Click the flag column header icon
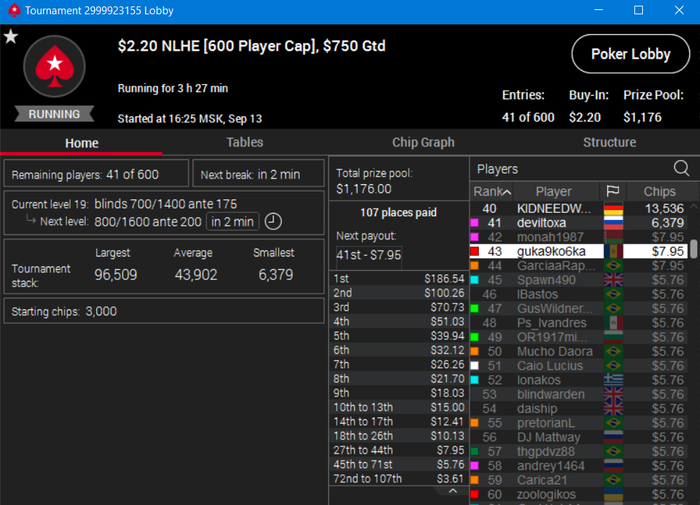The width and height of the screenshot is (700, 505). (613, 192)
